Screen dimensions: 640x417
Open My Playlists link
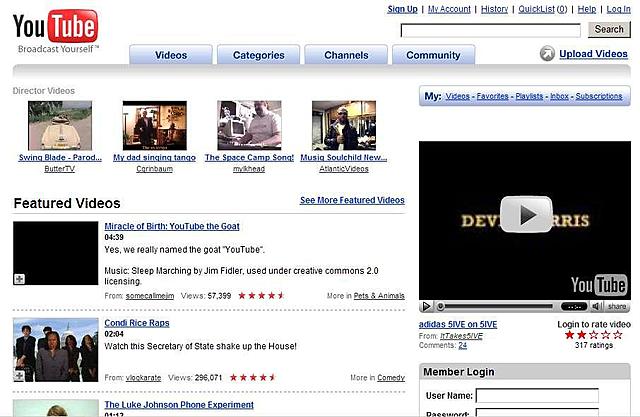(x=529, y=96)
